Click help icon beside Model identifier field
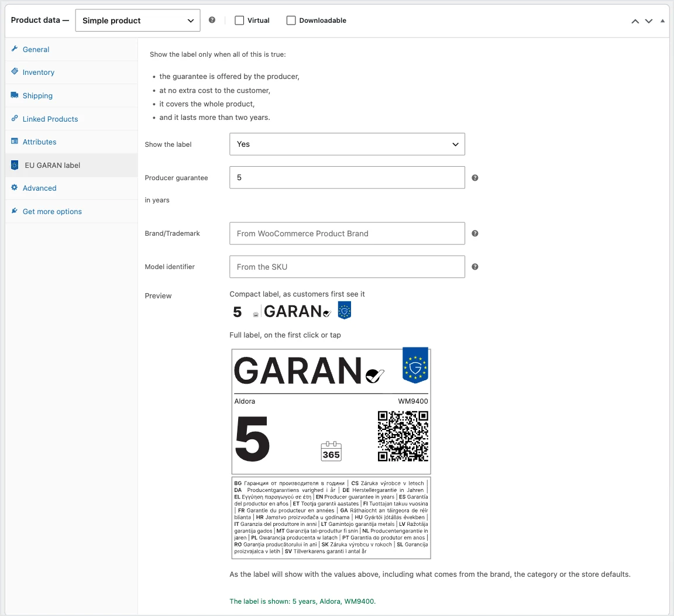674x616 pixels. [x=475, y=267]
